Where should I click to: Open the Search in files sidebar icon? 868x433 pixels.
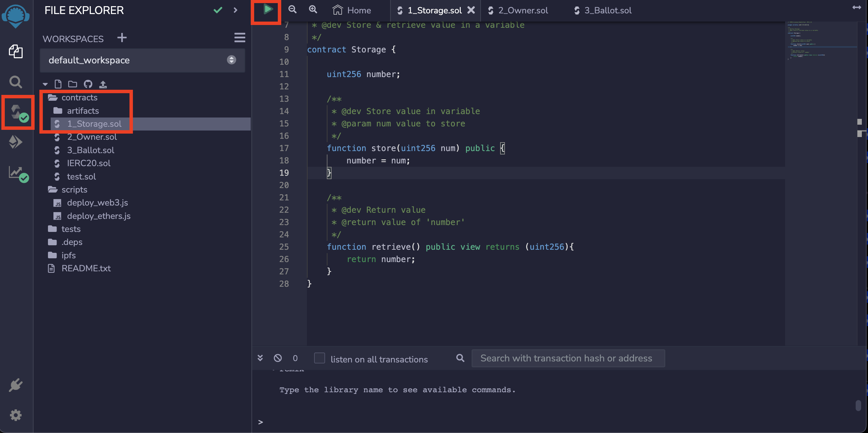[x=15, y=82]
